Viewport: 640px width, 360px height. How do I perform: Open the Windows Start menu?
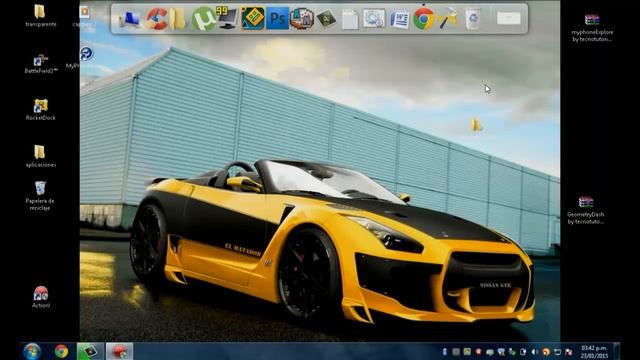click(32, 351)
